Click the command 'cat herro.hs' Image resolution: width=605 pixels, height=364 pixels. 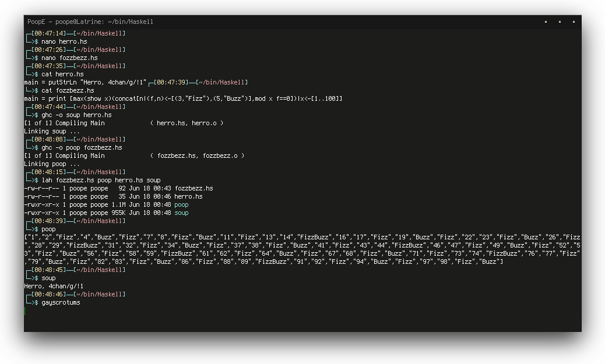pyautogui.click(x=62, y=74)
